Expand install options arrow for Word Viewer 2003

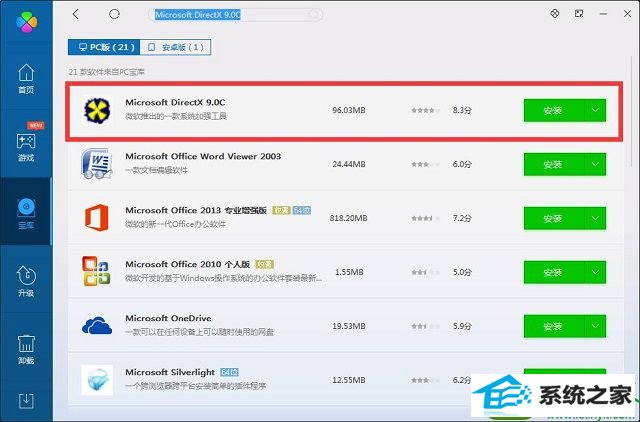[x=596, y=164]
